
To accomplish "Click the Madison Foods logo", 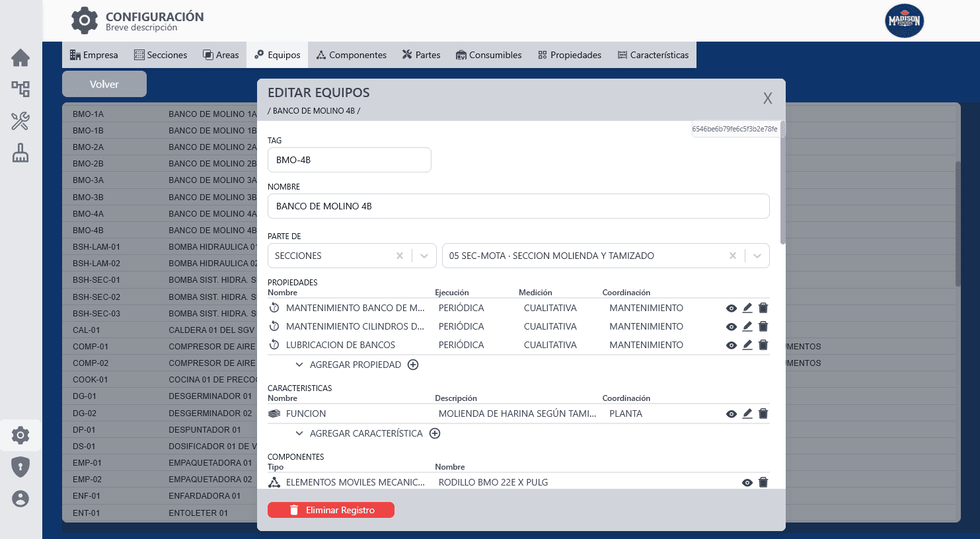I will tap(904, 20).
